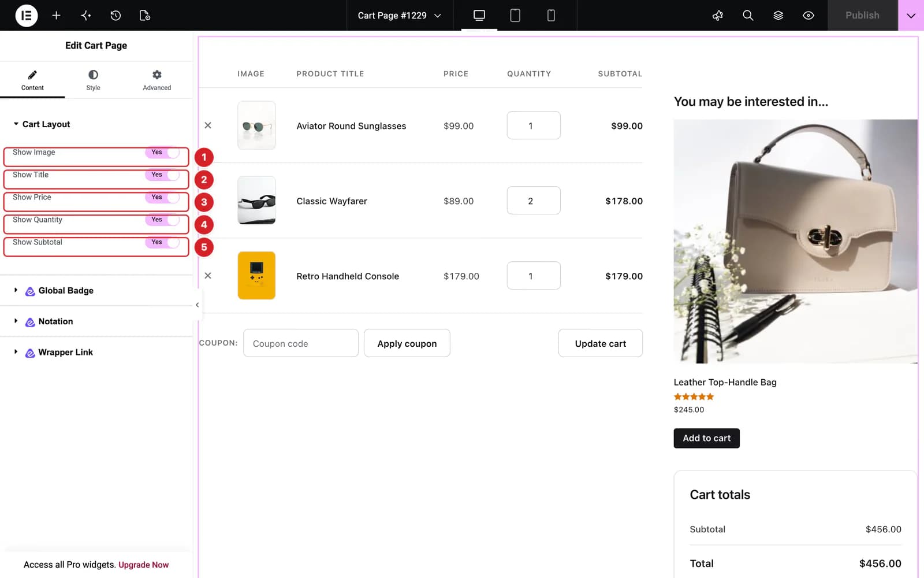Click the Retro Handheld Console thumbnail
The height and width of the screenshot is (578, 924).
click(x=256, y=276)
